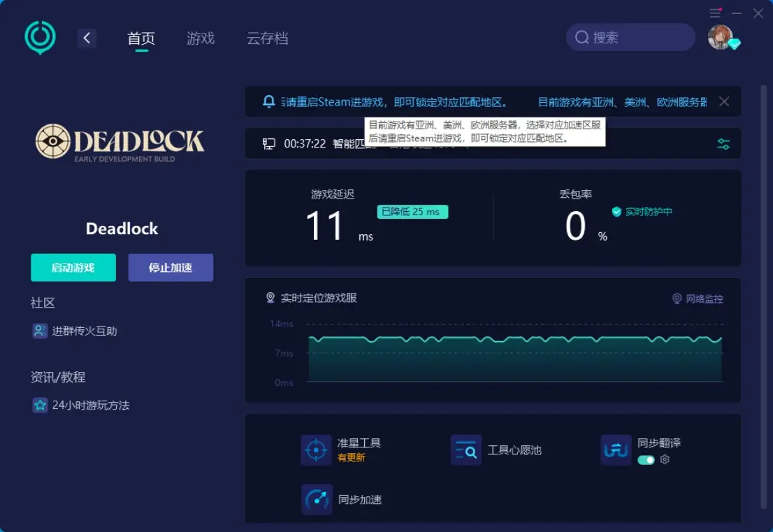
Task: Click the 实时防护中 shield status
Action: 642,212
